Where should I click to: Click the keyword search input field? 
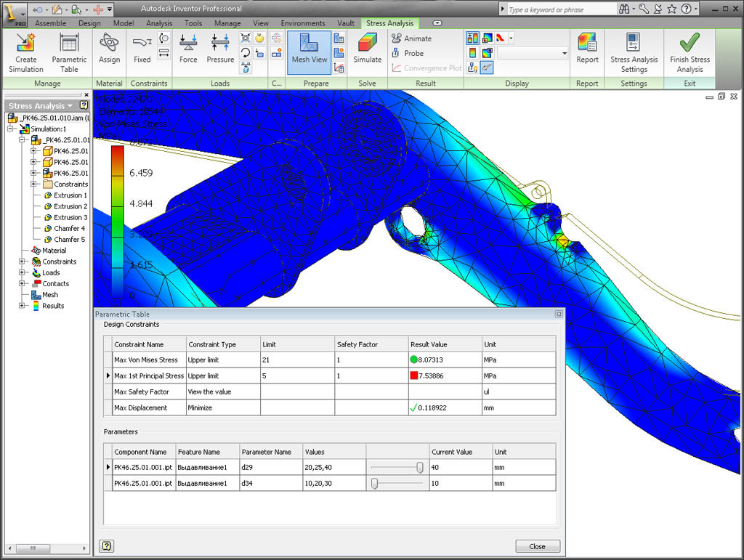pyautogui.click(x=562, y=9)
